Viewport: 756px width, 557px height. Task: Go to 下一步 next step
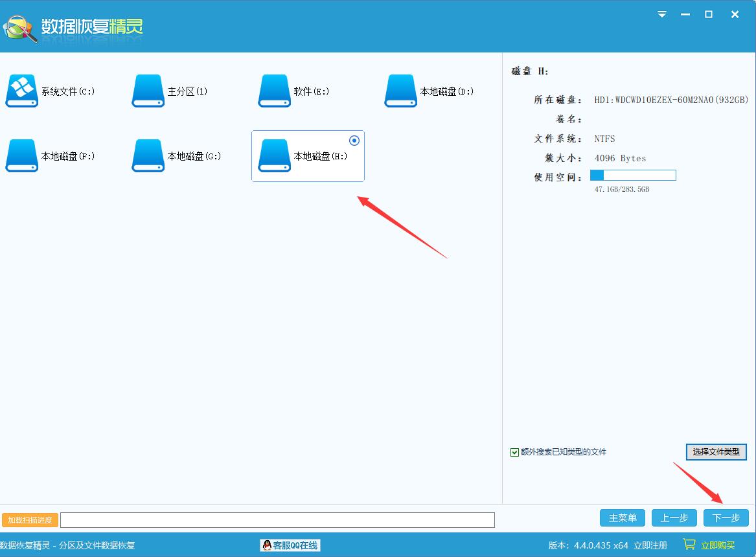point(726,517)
